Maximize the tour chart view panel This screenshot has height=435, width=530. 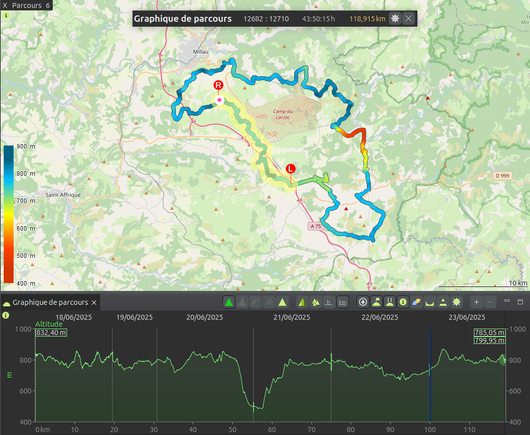520,301
